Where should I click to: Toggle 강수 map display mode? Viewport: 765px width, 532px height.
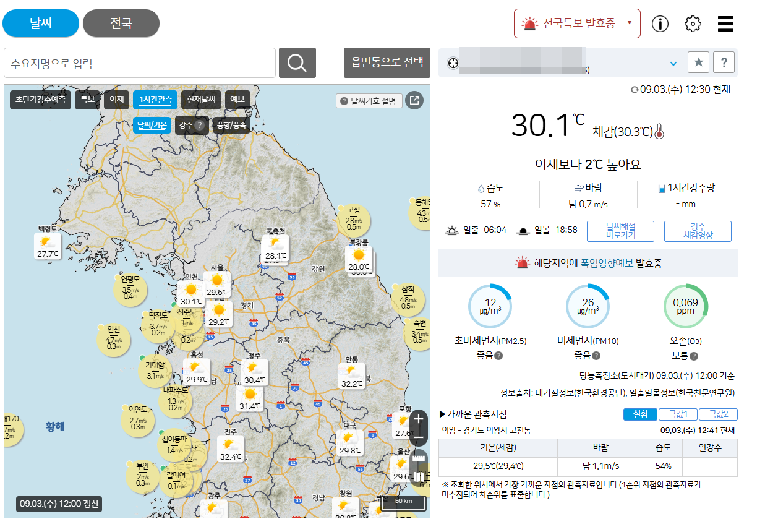point(191,125)
